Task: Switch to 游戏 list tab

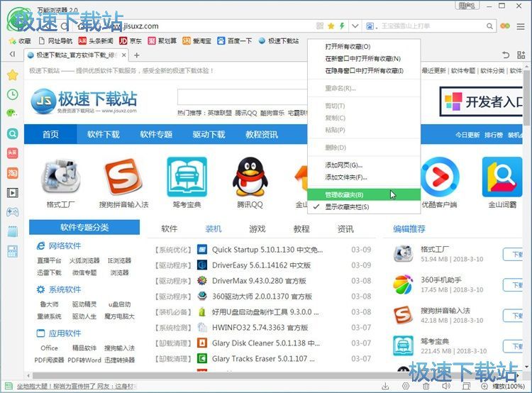Action: pos(257,229)
